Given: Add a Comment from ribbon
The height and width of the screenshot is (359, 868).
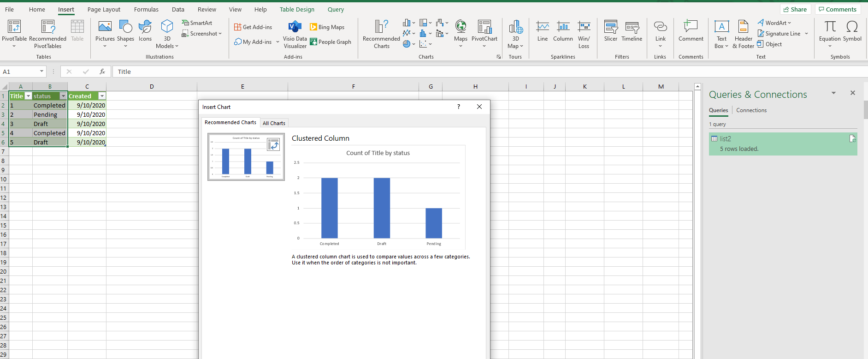Looking at the screenshot, I should tap(691, 31).
